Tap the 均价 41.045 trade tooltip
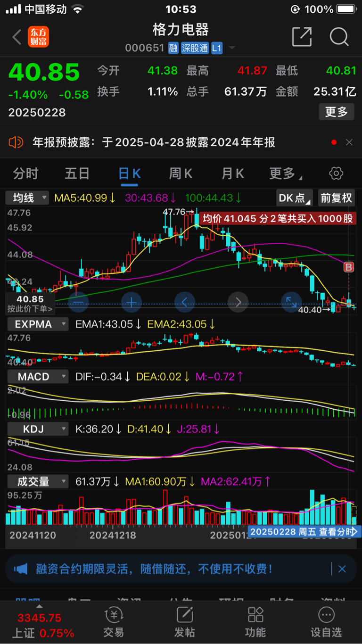Screen dimensions: 362x644 tap(278, 218)
